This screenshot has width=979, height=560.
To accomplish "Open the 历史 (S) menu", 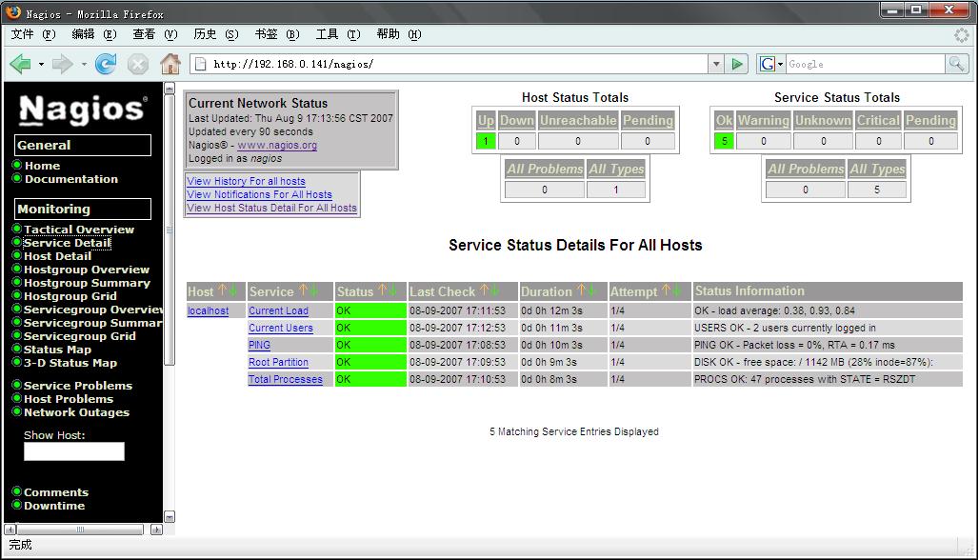I will (x=216, y=34).
